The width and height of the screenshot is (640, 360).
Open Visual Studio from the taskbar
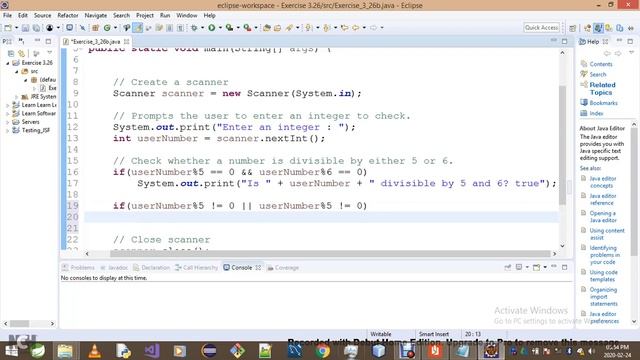pos(151,351)
